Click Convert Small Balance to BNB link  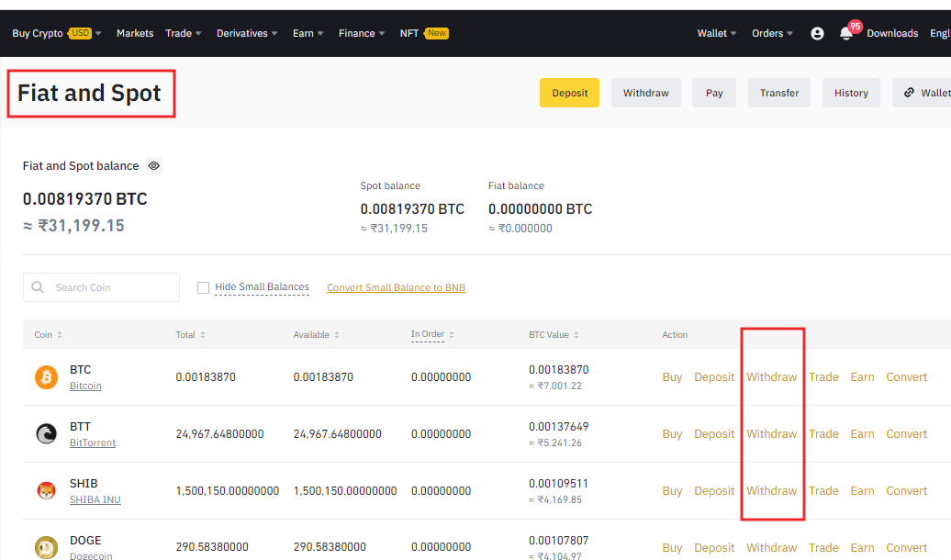pos(396,287)
